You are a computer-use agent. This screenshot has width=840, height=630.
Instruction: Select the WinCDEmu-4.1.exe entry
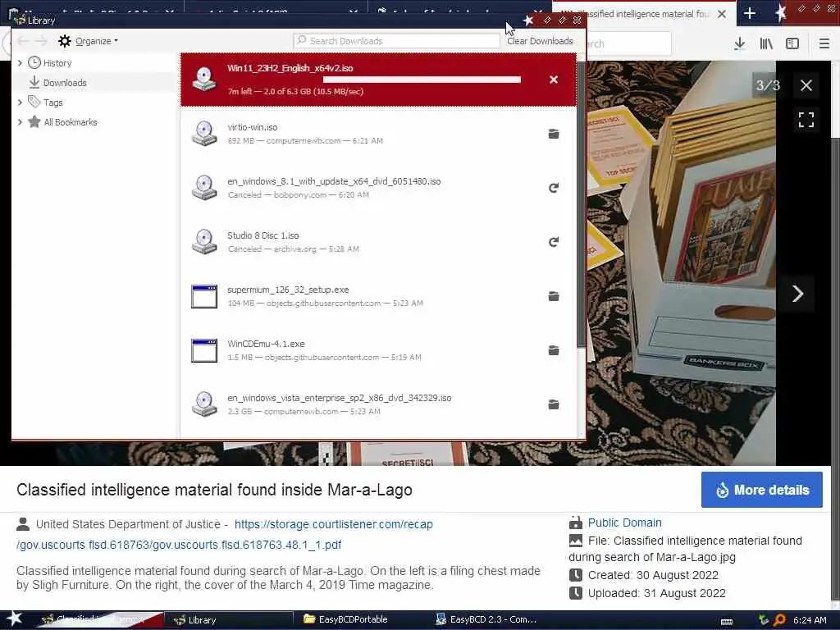pos(378,349)
